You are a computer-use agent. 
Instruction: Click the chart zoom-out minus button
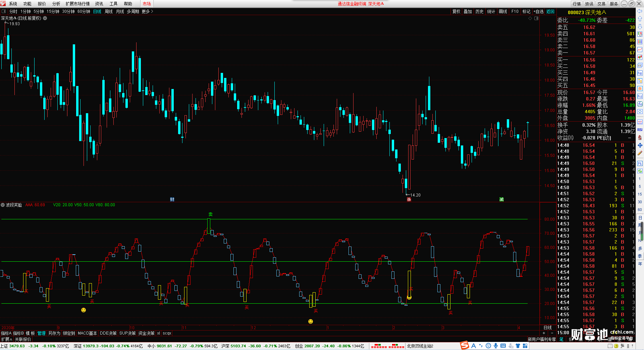tap(551, 333)
